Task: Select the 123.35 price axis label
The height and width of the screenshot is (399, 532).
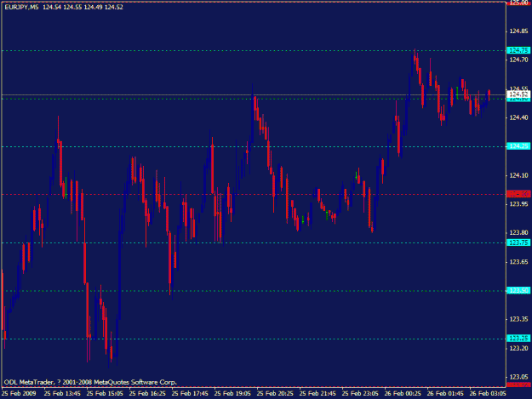Action: point(518,319)
